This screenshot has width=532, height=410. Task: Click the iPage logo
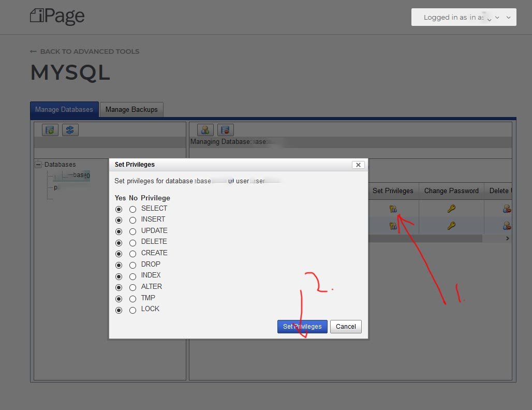point(57,16)
